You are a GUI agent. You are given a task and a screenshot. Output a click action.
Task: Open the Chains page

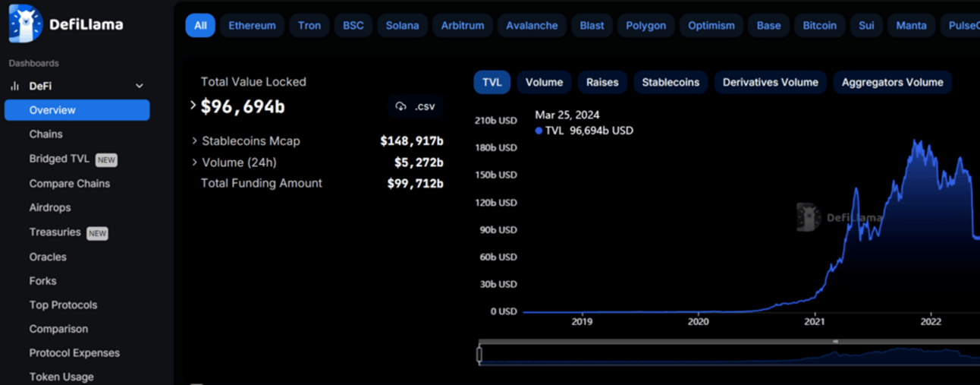pos(46,134)
